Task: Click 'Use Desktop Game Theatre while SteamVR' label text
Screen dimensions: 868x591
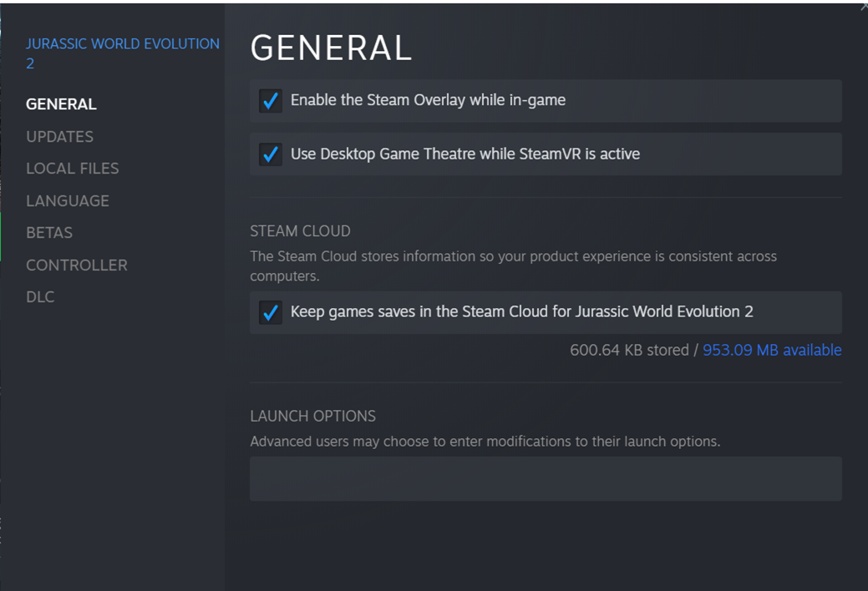Action: click(x=464, y=154)
